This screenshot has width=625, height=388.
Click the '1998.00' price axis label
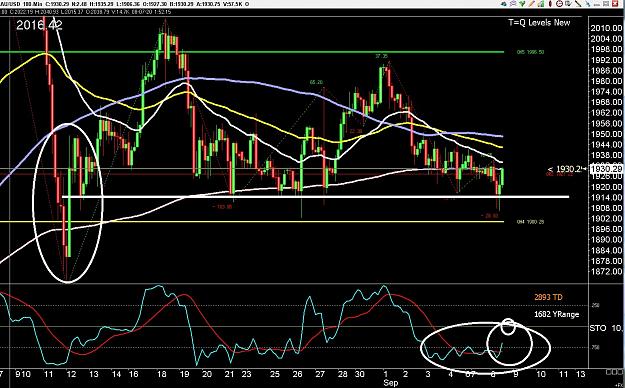pos(606,49)
